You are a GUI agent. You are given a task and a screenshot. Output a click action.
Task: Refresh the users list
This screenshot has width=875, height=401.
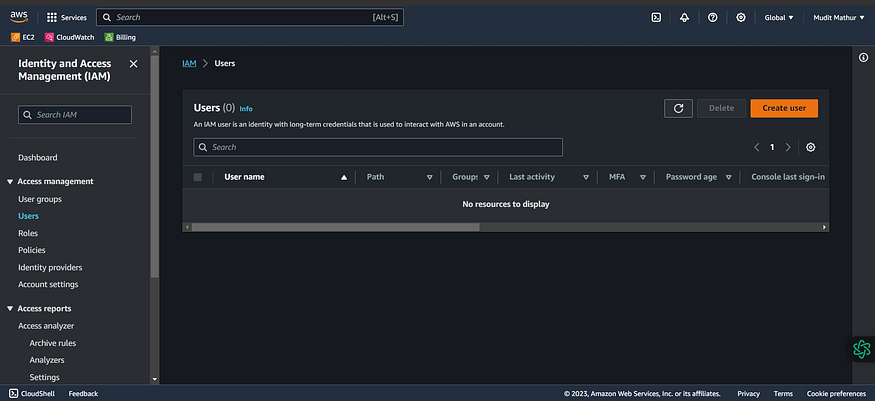point(679,108)
